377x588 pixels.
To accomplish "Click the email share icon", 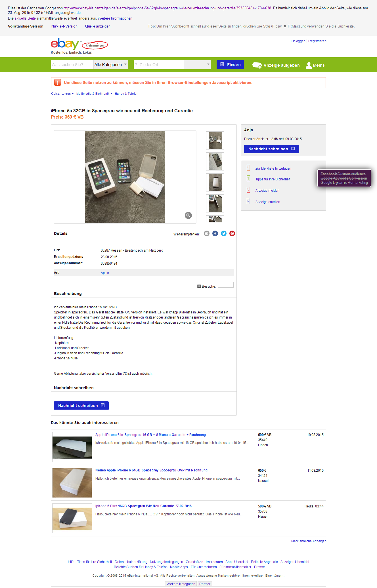I will click(x=207, y=233).
